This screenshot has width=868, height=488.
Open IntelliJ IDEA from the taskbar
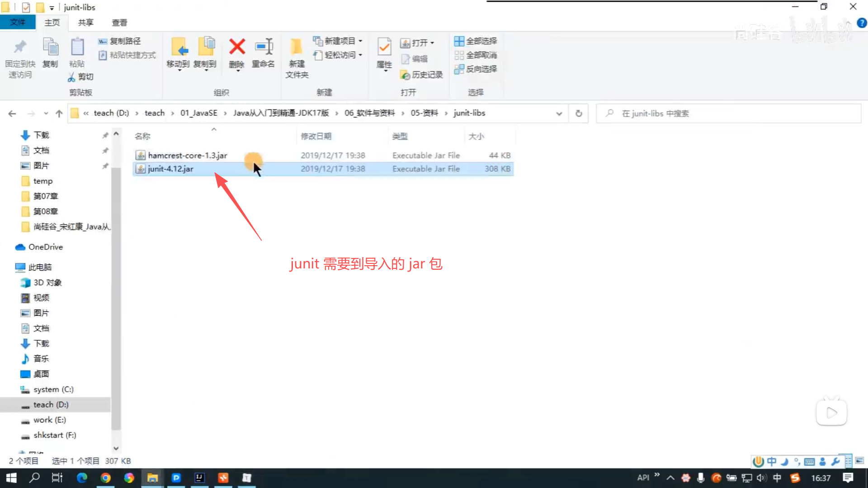coord(199,478)
